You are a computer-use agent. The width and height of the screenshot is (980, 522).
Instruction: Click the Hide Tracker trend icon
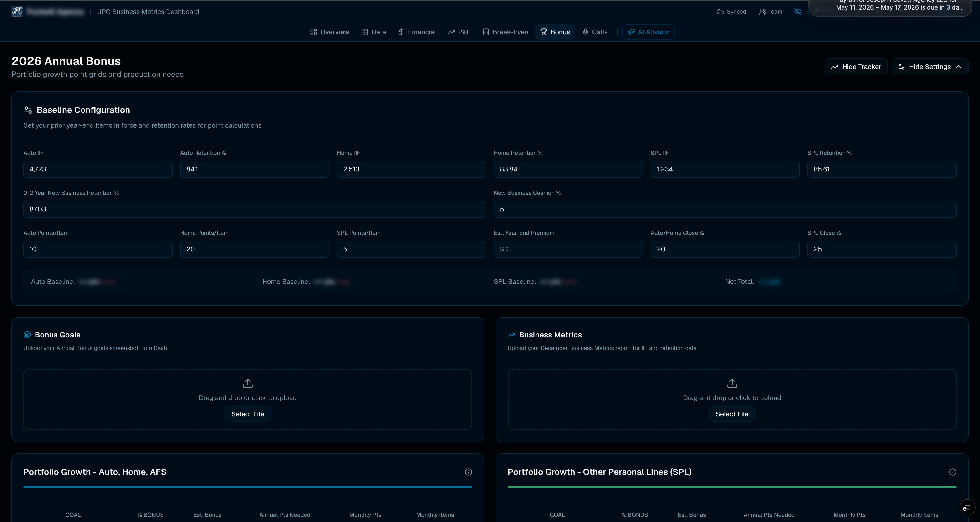[x=835, y=67]
